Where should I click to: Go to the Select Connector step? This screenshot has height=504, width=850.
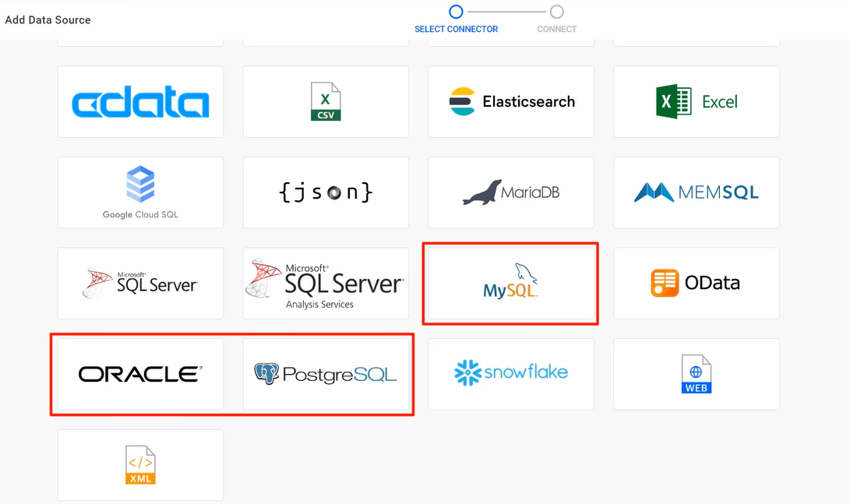click(456, 19)
